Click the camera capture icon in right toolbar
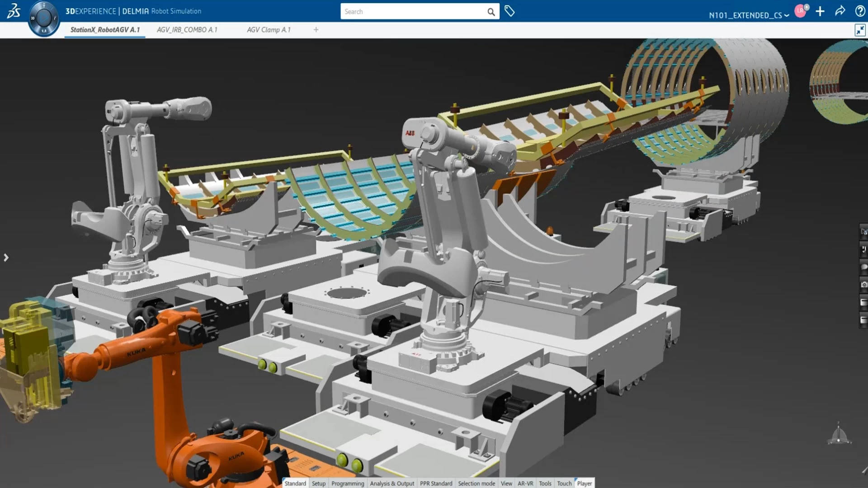This screenshot has width=868, height=488. click(863, 285)
